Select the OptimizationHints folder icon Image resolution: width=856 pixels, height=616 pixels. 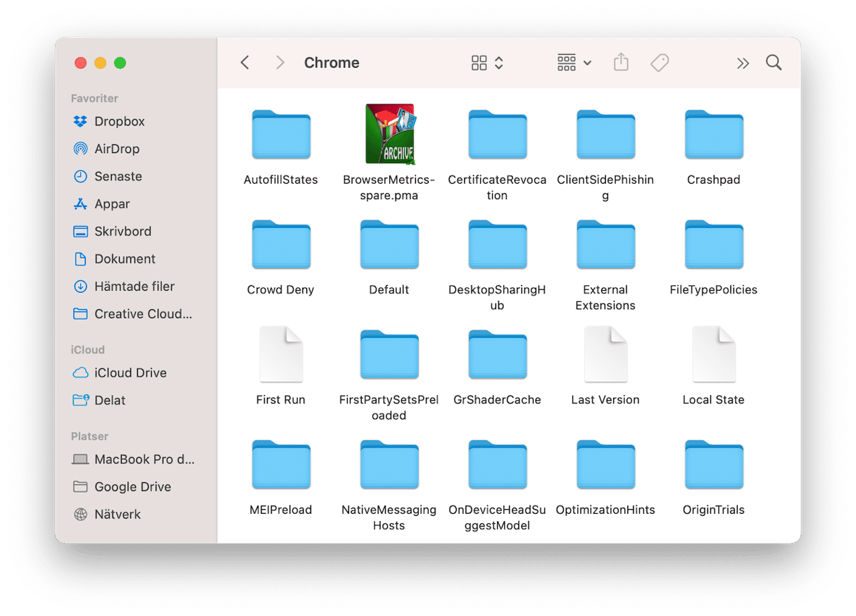[x=605, y=465]
